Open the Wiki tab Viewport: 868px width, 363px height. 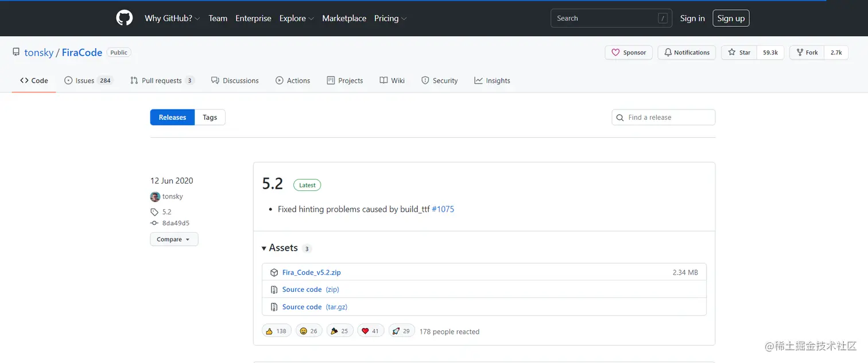[x=392, y=81]
